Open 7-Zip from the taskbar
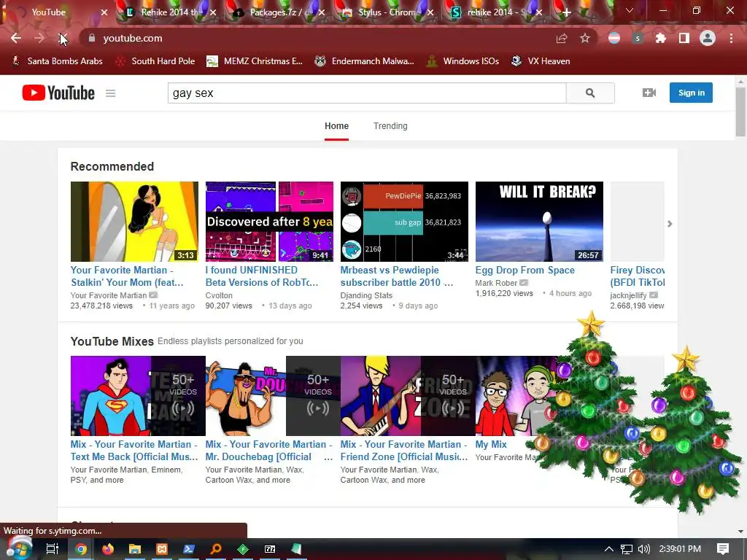Screen dimensions: 747x560 pos(270,549)
